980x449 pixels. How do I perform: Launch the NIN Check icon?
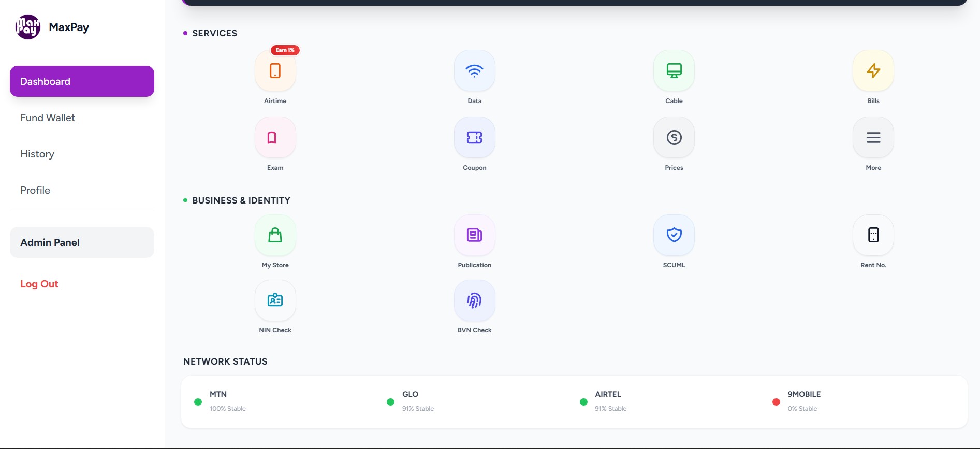point(275,300)
